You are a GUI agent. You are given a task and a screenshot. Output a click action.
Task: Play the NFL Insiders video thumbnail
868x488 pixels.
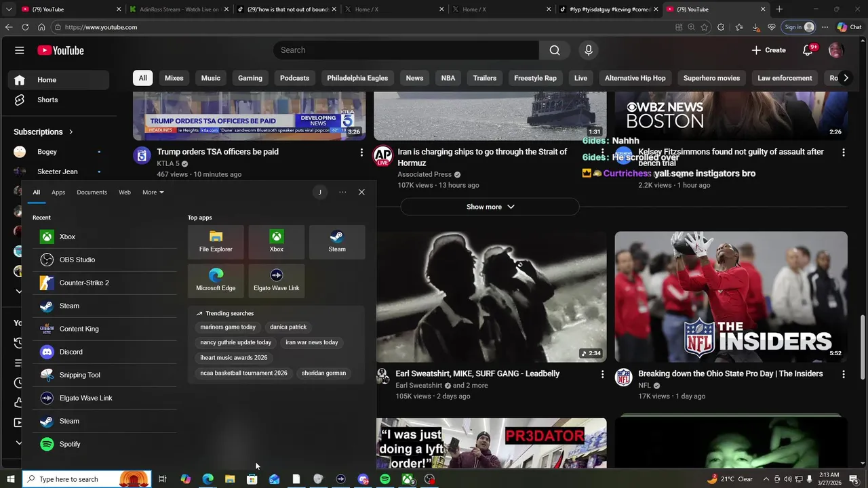(x=731, y=297)
